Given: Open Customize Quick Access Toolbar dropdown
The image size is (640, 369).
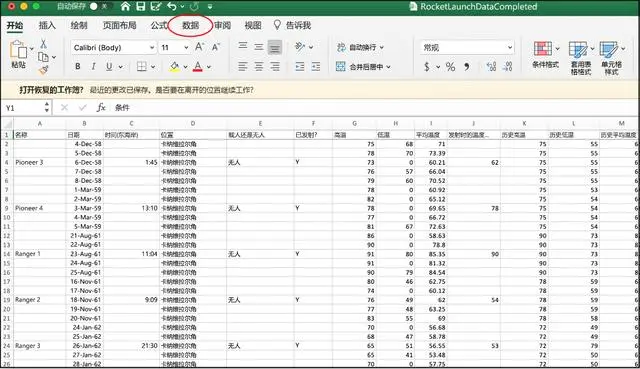Looking at the screenshot, I should 210,7.
